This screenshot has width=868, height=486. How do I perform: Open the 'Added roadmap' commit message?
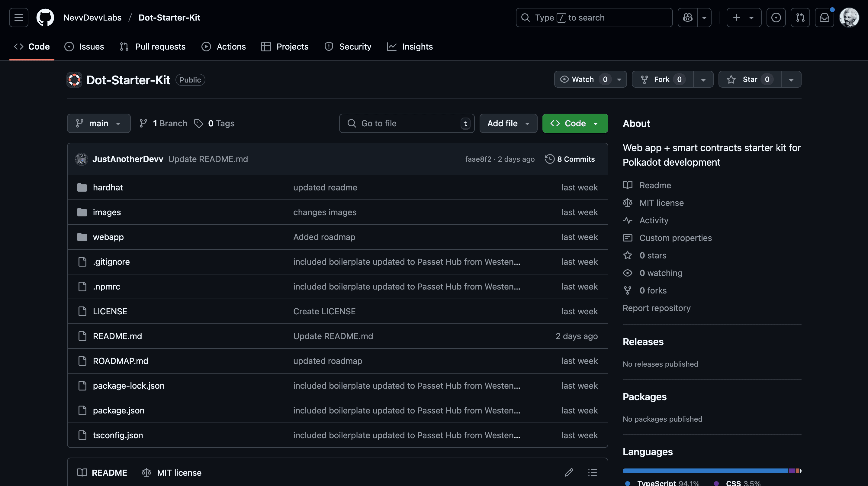click(324, 237)
